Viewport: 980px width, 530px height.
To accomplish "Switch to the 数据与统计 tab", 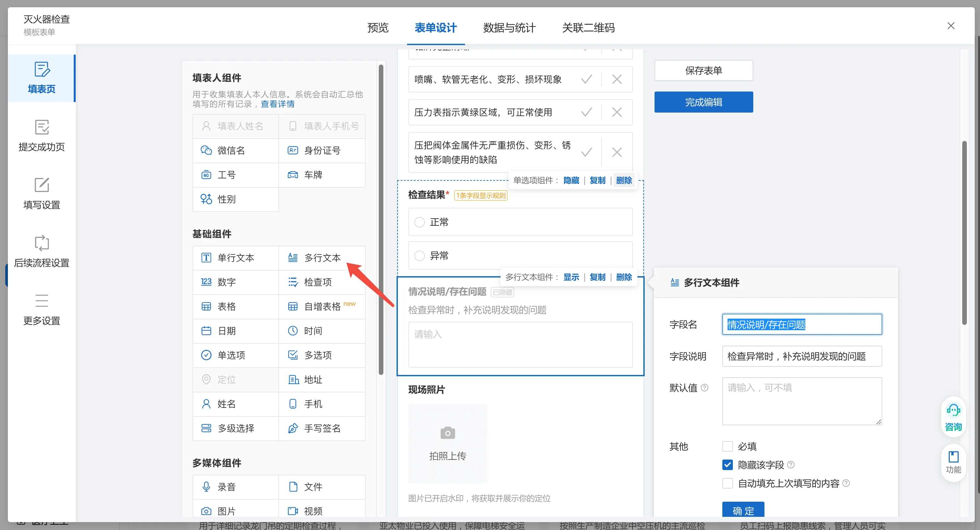I will point(509,28).
